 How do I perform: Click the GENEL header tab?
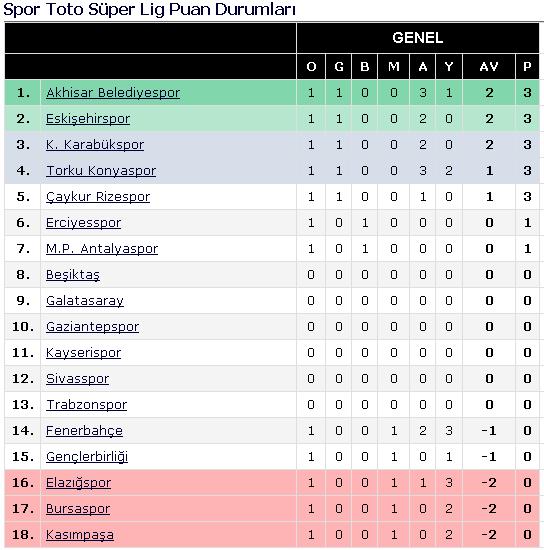418,38
